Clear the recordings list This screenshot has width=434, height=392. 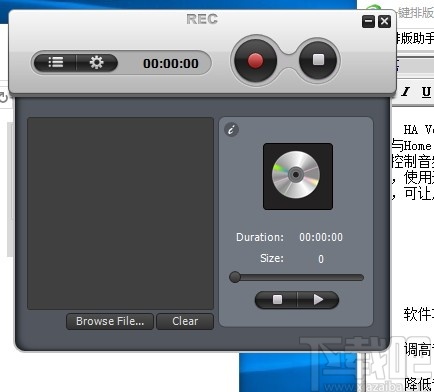click(x=185, y=321)
